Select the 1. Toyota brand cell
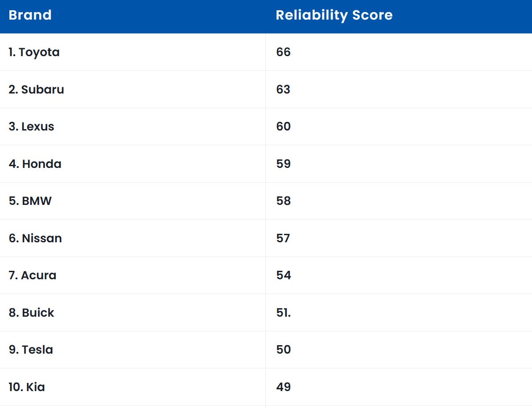 (34, 52)
